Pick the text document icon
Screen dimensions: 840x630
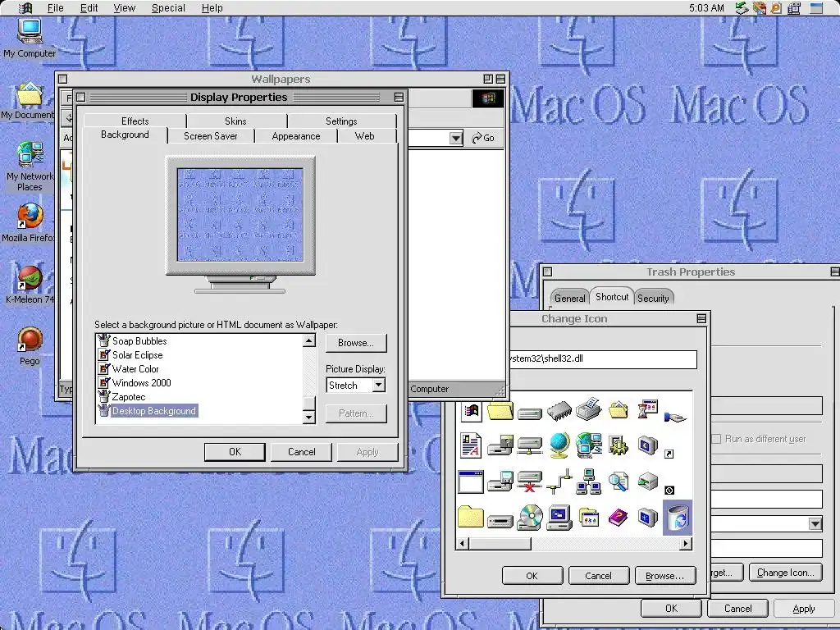click(x=470, y=445)
